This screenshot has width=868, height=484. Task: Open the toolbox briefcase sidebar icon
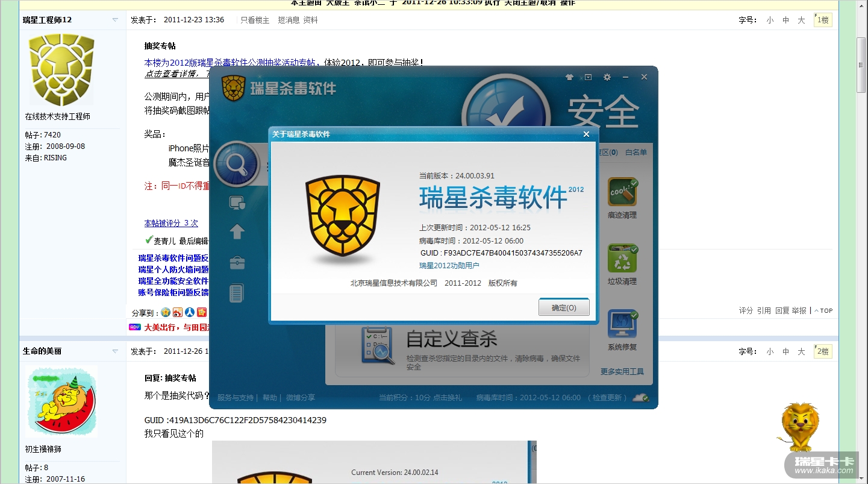point(237,263)
